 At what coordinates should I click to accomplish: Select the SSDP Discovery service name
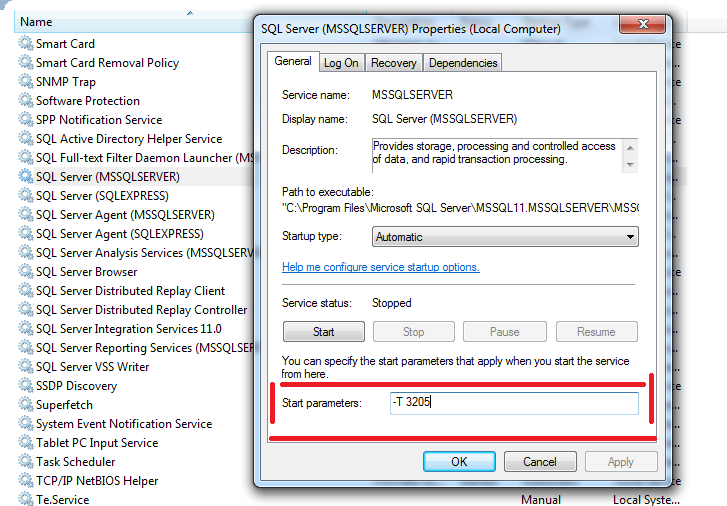tap(77, 386)
